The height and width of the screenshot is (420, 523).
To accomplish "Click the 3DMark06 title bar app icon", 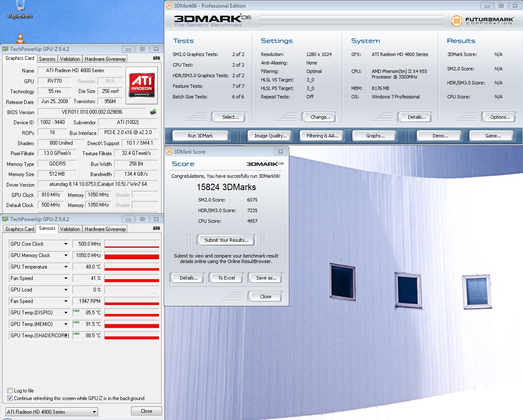I will coord(169,6).
